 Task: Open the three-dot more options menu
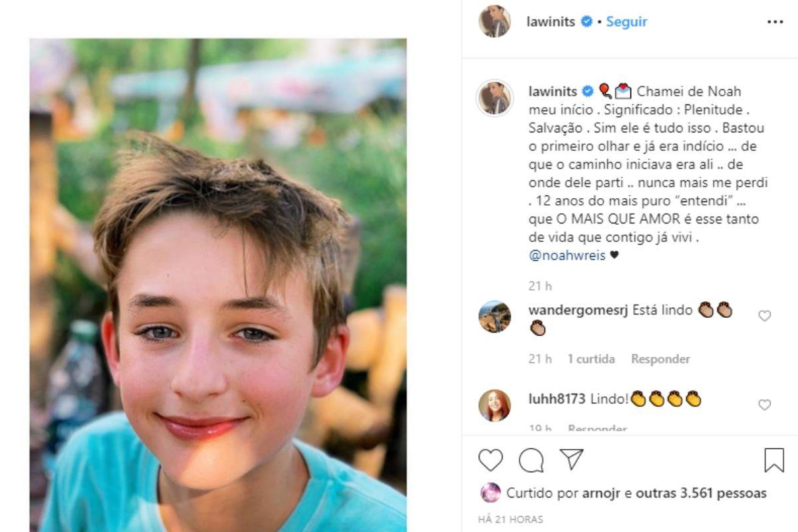[775, 22]
